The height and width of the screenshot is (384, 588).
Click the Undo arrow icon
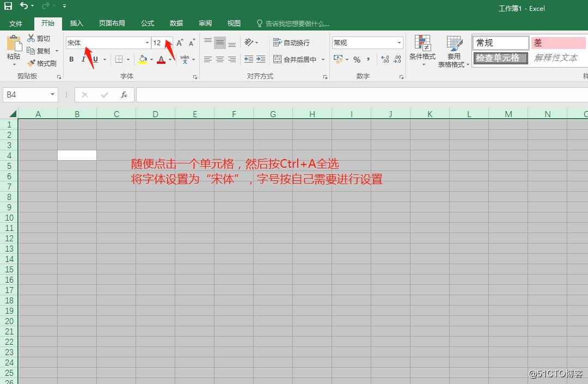[23, 5]
